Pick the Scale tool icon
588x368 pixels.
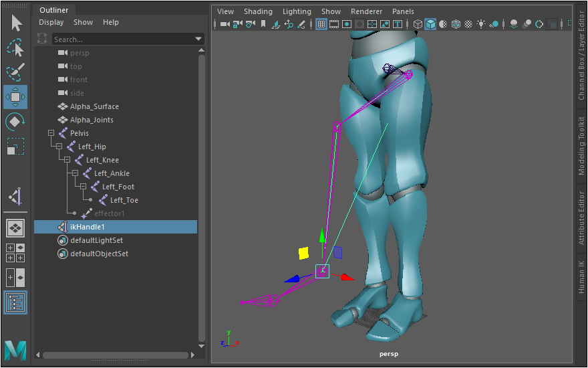(x=15, y=146)
